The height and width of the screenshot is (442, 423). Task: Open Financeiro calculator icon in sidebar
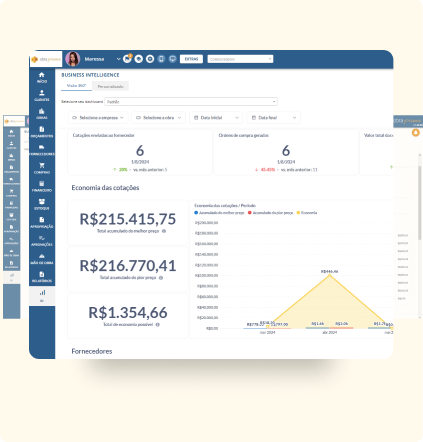point(42,186)
